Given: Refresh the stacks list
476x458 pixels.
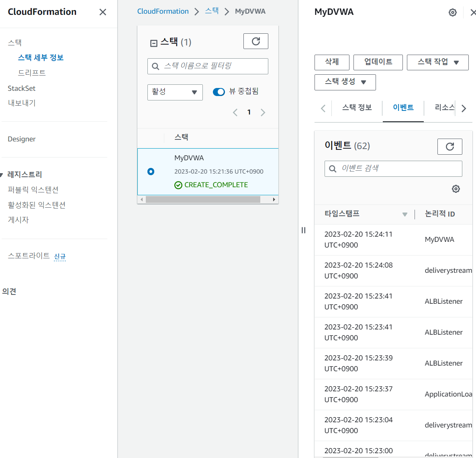Looking at the screenshot, I should click(x=255, y=41).
